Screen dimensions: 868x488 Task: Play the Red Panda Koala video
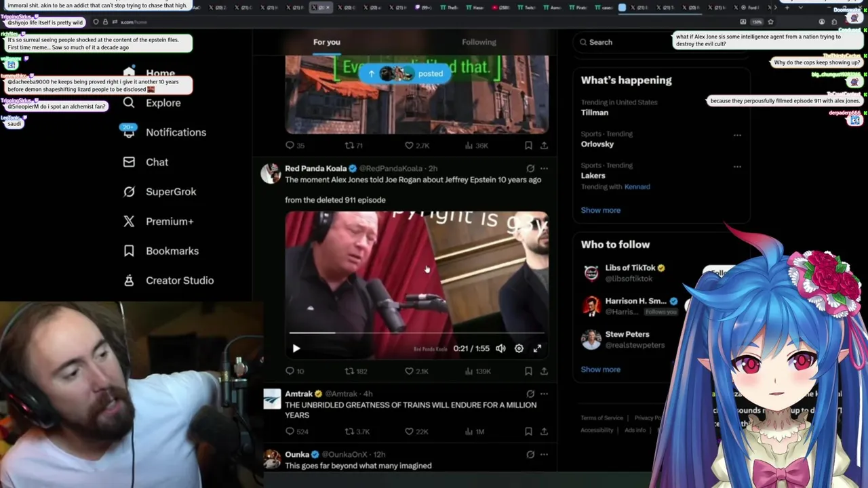point(296,348)
